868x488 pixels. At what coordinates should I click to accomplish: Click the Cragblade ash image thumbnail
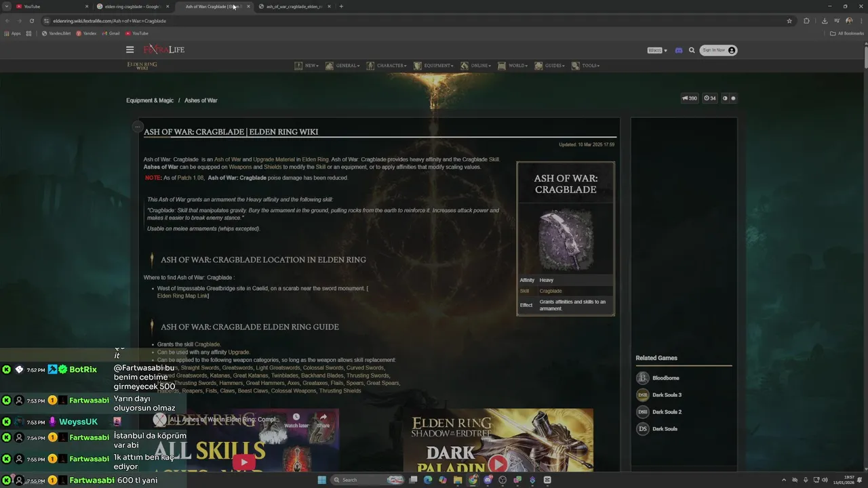566,240
